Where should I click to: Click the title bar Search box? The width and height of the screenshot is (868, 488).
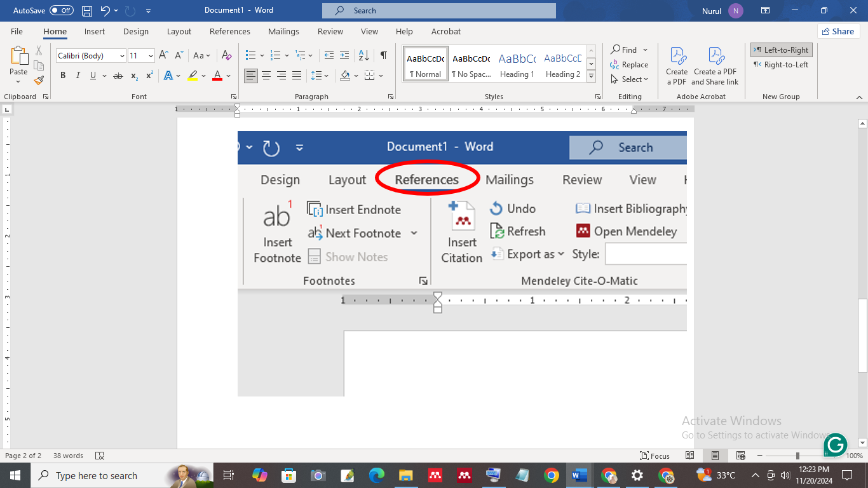pos(439,11)
